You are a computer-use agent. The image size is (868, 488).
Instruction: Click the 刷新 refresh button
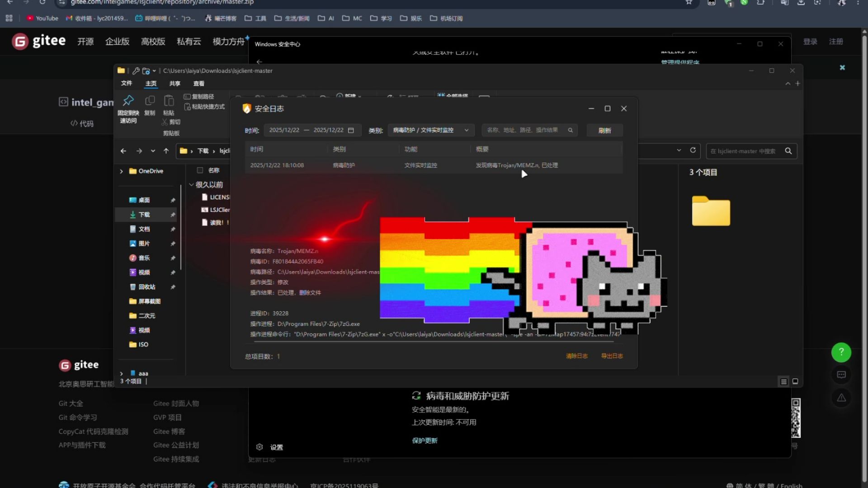point(604,131)
